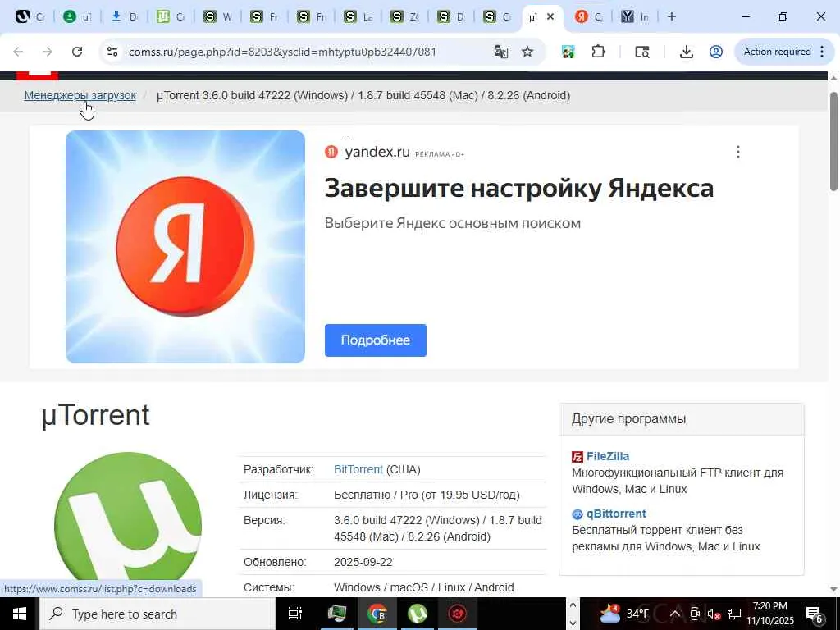This screenshot has height=630, width=840.
Task: Click the qBittorrent blue icon
Action: click(x=577, y=514)
